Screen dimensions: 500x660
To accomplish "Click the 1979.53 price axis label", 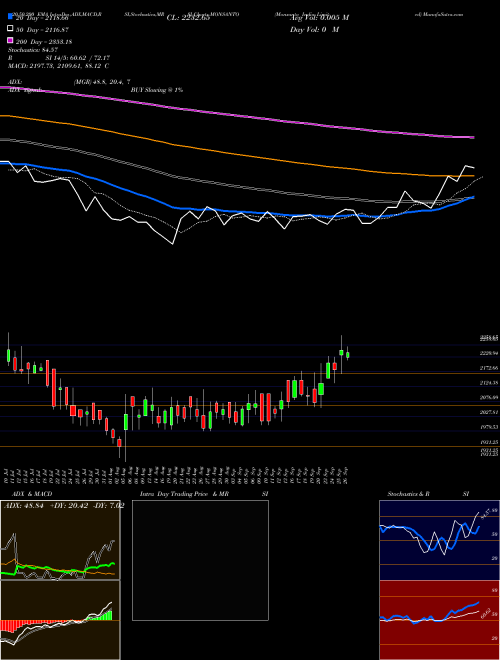I will pos(489,427).
